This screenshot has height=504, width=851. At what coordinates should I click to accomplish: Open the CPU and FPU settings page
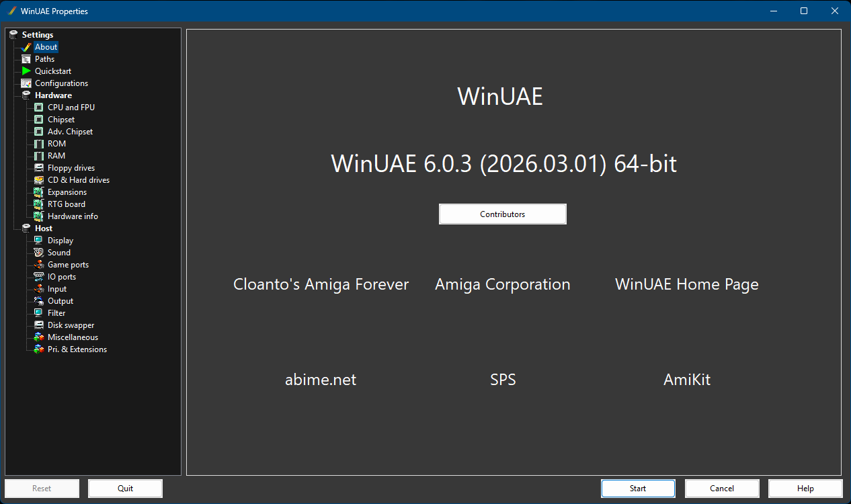(x=71, y=107)
